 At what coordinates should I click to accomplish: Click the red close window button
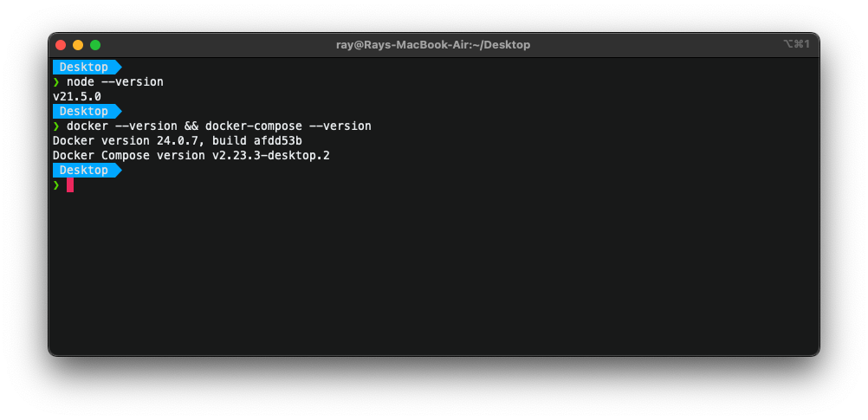click(61, 45)
